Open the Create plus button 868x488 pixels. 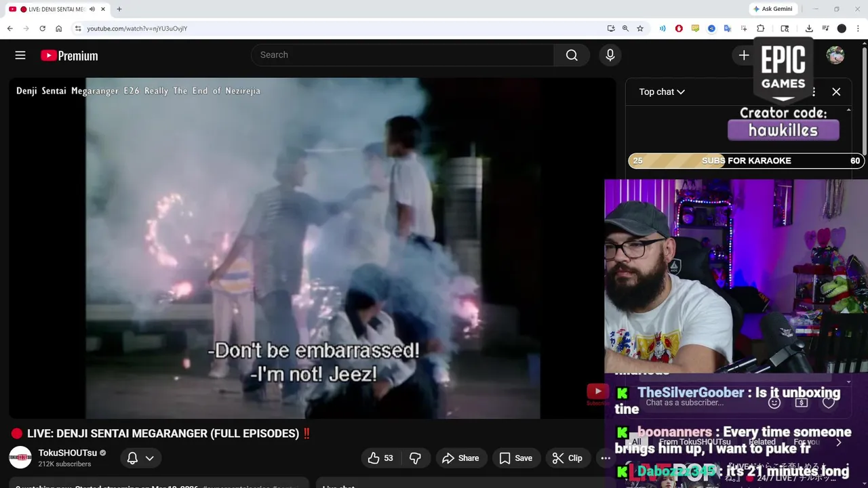[744, 55]
